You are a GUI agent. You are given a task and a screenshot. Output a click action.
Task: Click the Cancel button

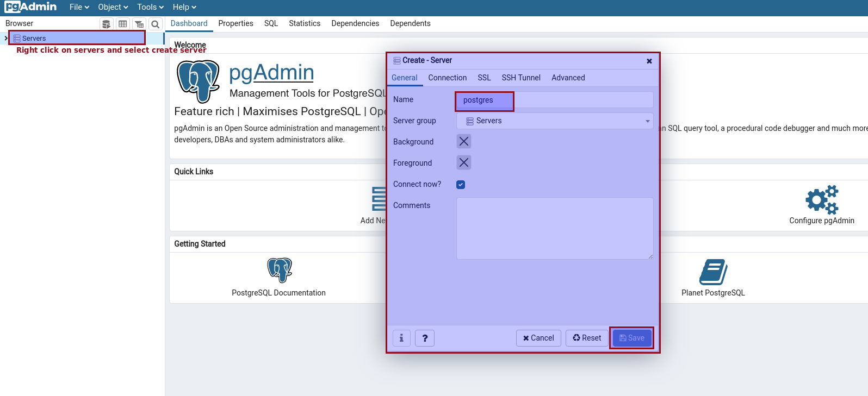(x=538, y=338)
